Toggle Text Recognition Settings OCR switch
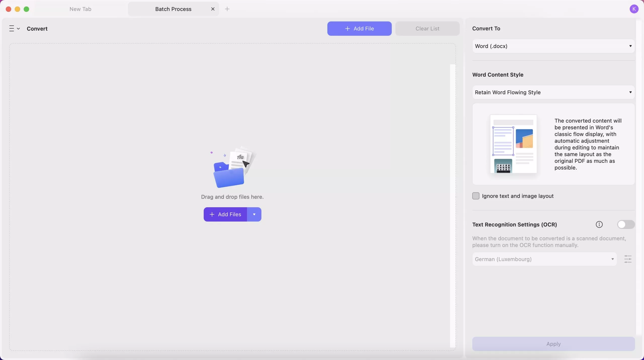This screenshot has height=360, width=644. [626, 224]
